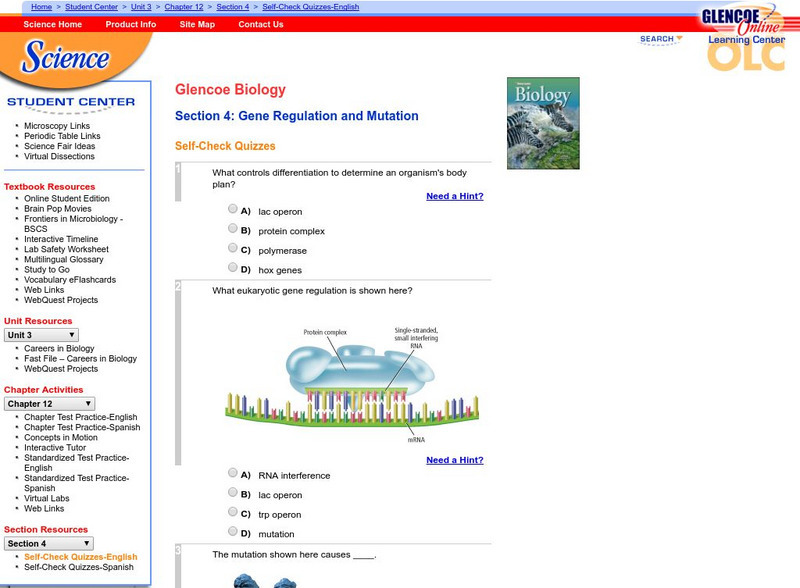Open the Unit 3 dropdown
The height and width of the screenshot is (588, 800).
(41, 335)
